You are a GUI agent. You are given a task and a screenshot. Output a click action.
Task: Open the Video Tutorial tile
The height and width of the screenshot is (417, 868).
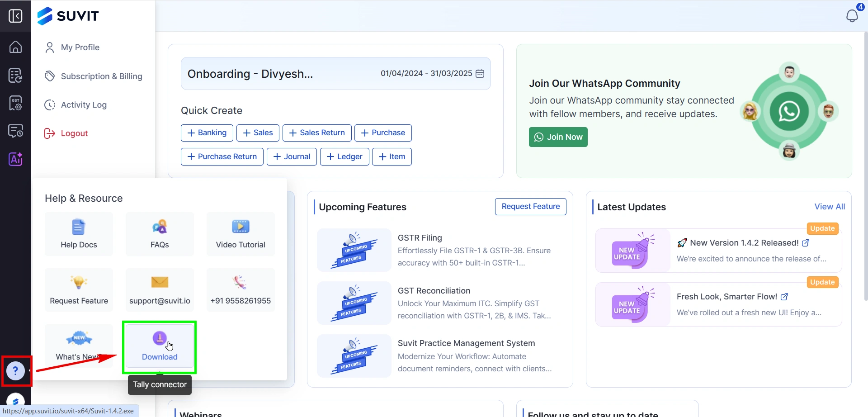pyautogui.click(x=241, y=234)
